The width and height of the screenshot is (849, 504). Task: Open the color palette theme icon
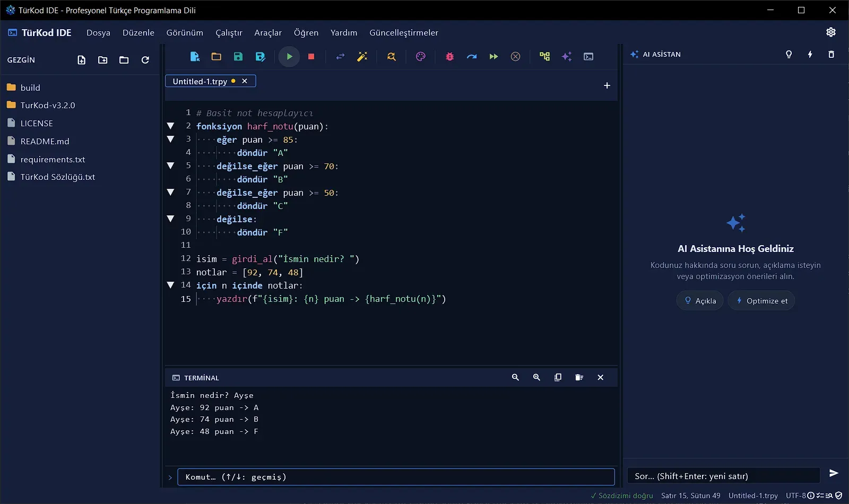(421, 57)
